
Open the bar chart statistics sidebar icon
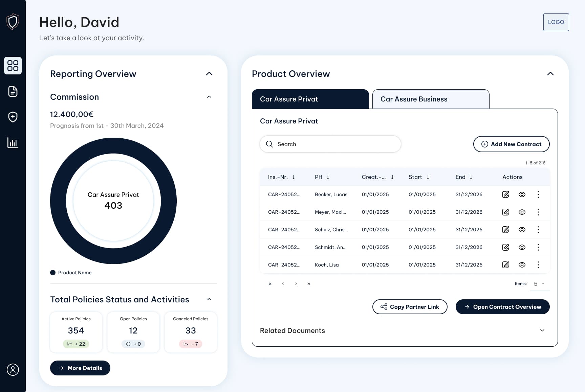point(13,143)
